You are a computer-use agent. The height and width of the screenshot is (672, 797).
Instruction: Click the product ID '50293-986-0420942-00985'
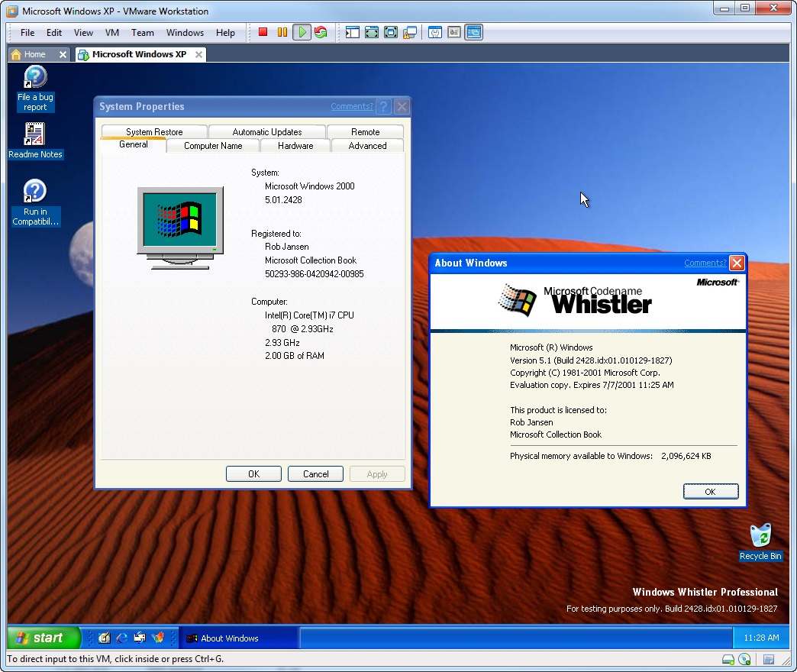tap(314, 274)
